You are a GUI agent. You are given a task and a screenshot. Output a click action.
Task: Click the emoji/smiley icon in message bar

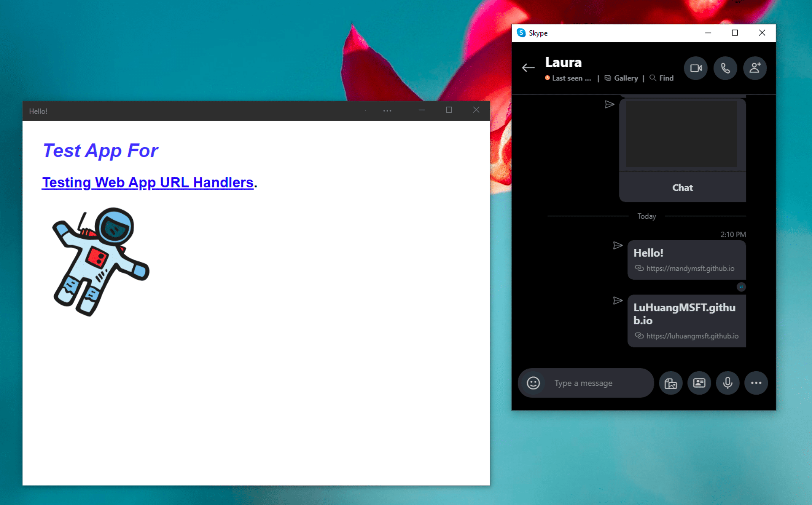(532, 383)
